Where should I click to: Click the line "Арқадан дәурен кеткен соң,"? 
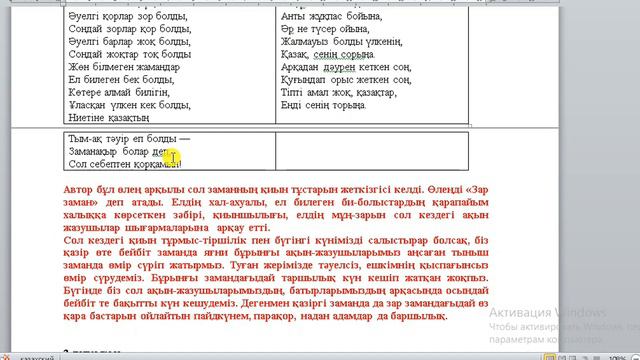click(346, 67)
